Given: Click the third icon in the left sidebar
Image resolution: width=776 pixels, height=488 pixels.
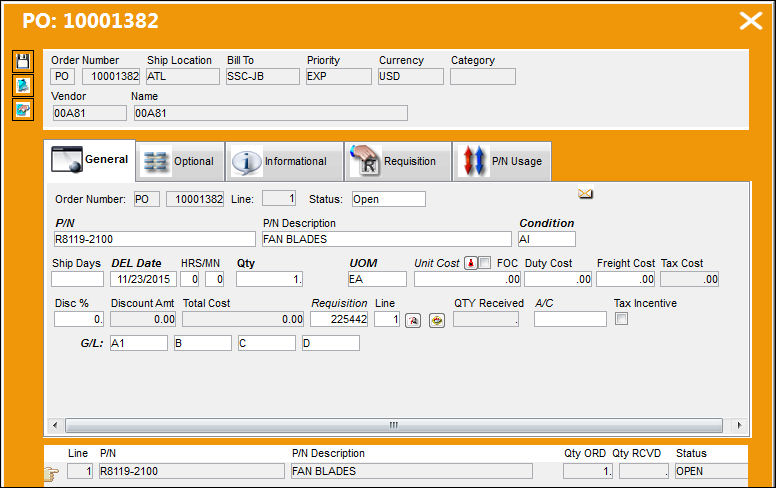Looking at the screenshot, I should [x=23, y=109].
